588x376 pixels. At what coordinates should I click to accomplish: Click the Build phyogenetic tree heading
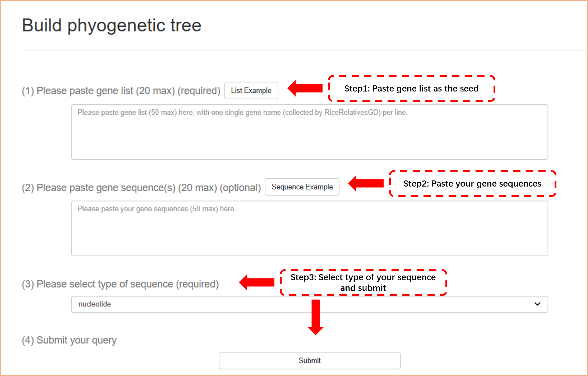[x=112, y=25]
